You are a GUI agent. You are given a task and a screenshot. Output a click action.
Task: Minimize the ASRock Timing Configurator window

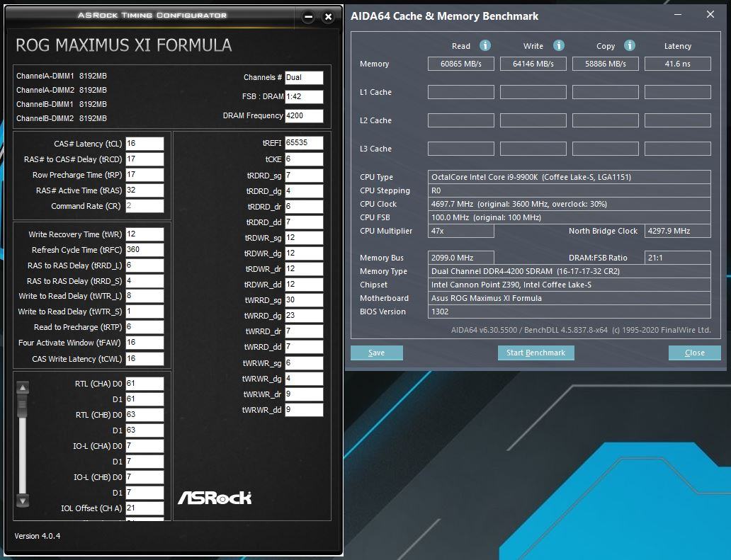[308, 17]
